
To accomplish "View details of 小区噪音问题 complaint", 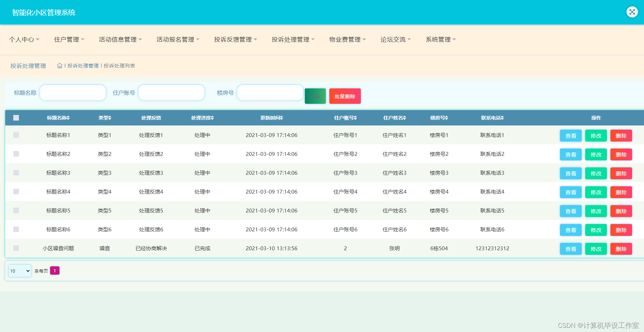I will click(x=571, y=249).
